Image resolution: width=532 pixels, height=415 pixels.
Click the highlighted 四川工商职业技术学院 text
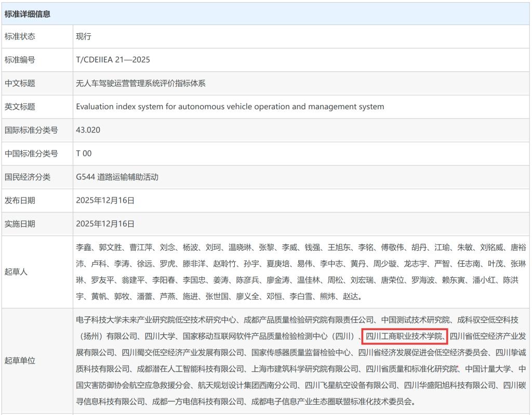click(x=404, y=336)
